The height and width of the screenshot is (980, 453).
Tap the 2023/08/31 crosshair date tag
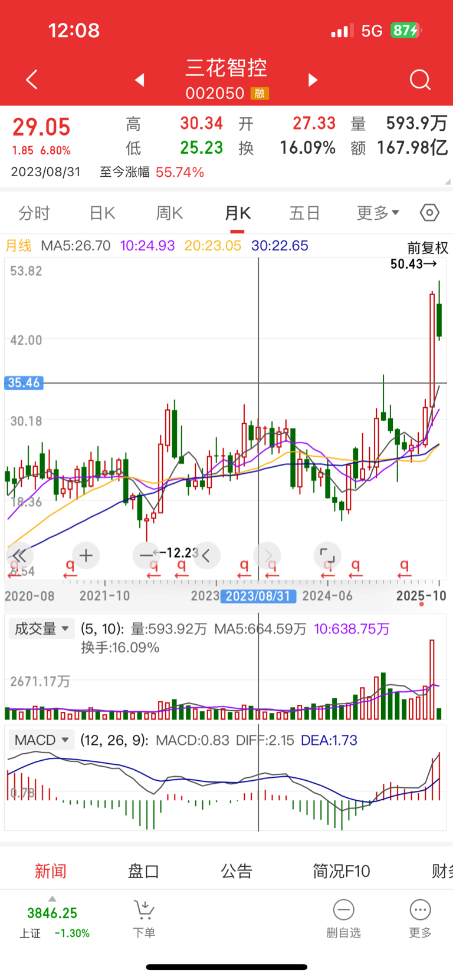click(258, 596)
